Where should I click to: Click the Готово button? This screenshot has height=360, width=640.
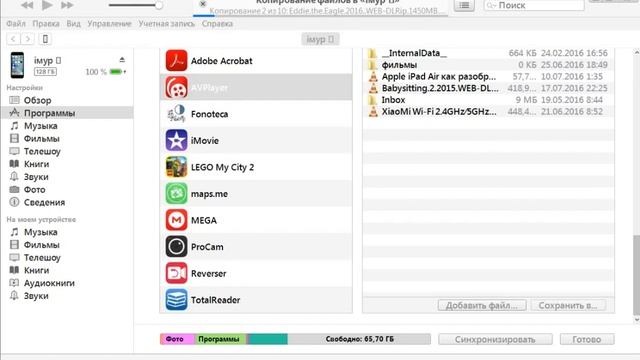tap(587, 339)
